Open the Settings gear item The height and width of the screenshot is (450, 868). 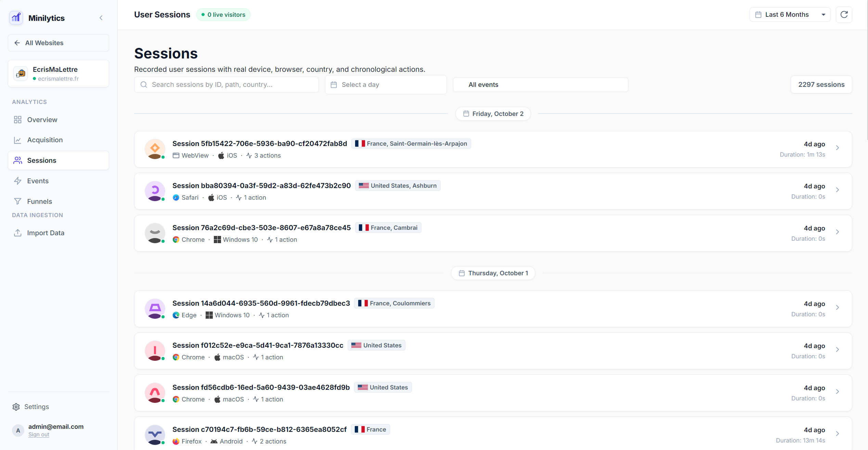point(31,407)
